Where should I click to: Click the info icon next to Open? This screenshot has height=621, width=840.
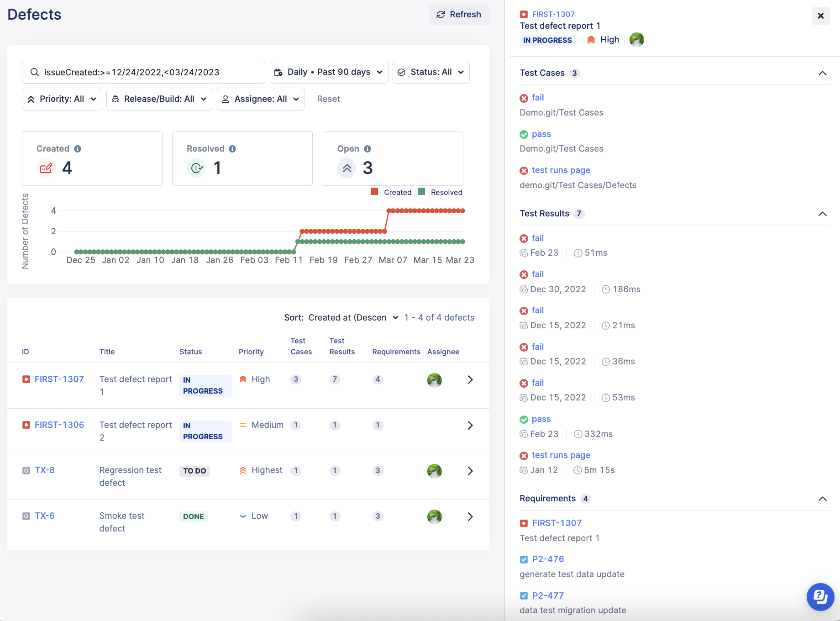pyautogui.click(x=367, y=149)
